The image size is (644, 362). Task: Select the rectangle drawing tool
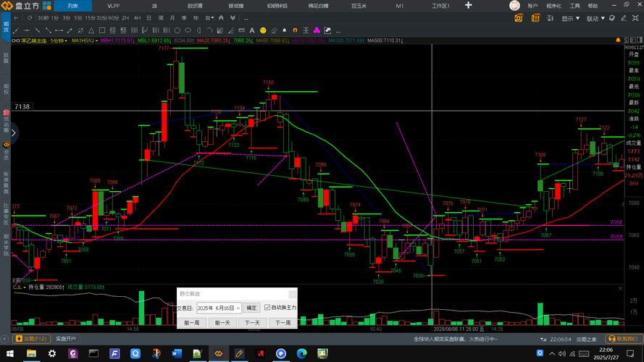(x=102, y=30)
